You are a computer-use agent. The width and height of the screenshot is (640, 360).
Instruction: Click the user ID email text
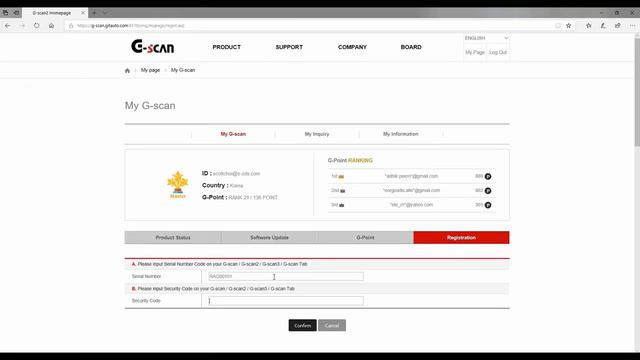[236, 173]
